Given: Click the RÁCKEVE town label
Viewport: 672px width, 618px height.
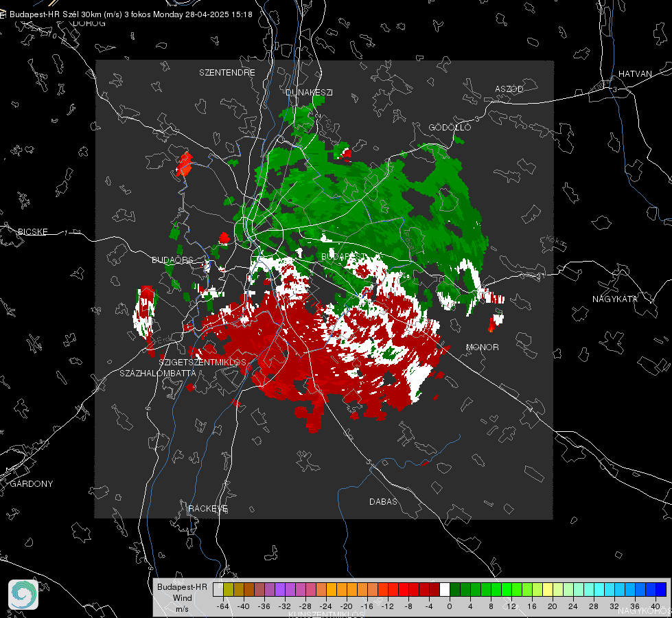Looking at the screenshot, I should point(208,508).
